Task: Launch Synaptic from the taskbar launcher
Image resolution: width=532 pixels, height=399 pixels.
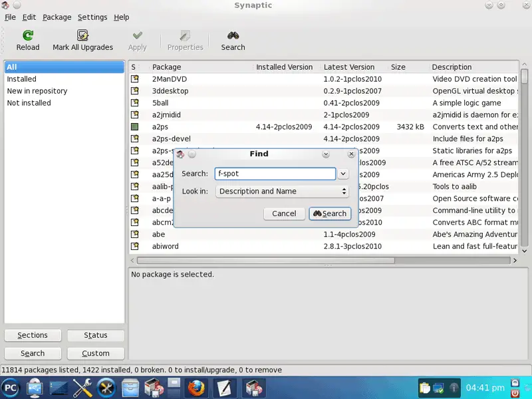Action: 154,388
